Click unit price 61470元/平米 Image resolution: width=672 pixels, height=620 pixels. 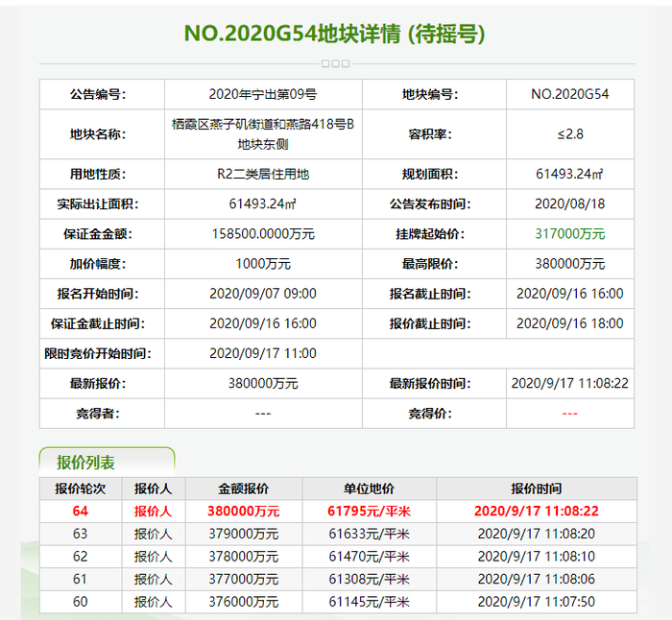point(369,557)
